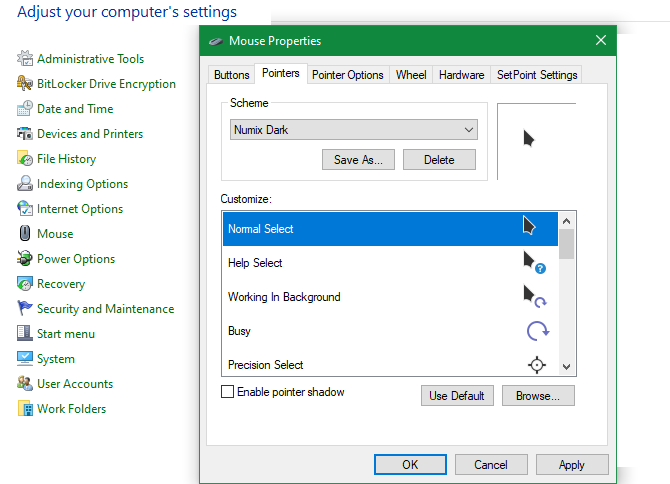670x484 pixels.
Task: Click the Precision Select crosshair icon
Action: pyautogui.click(x=537, y=365)
